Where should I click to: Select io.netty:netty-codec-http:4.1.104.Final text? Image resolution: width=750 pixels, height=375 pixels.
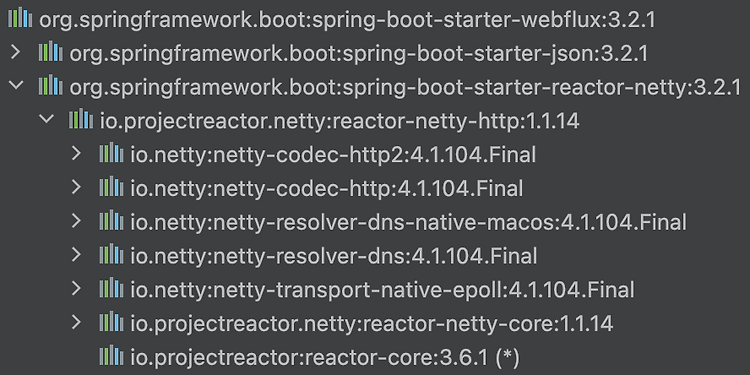[327, 189]
